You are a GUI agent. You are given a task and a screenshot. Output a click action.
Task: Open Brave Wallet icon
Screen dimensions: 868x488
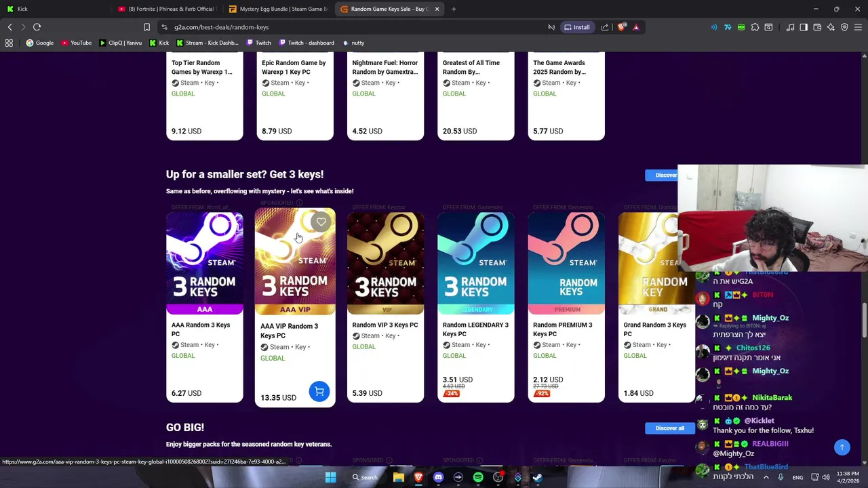click(x=817, y=27)
